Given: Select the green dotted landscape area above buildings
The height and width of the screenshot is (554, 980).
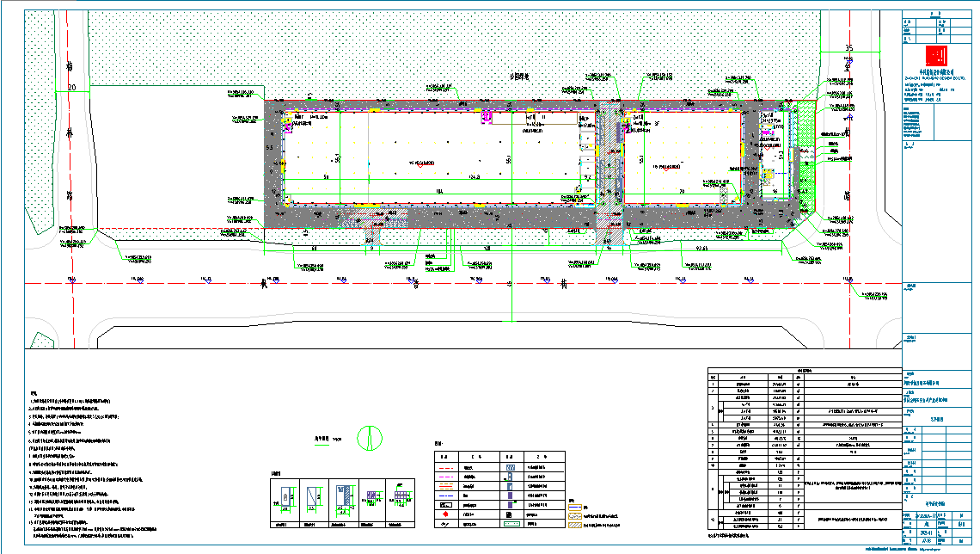Looking at the screenshot, I should [x=455, y=55].
